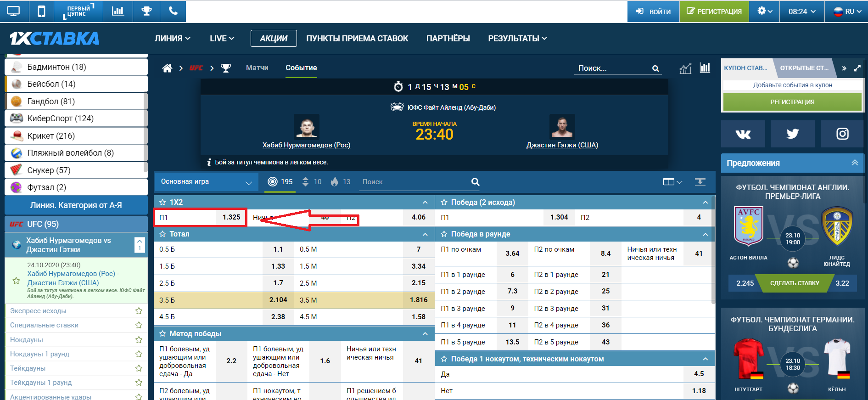Open the Twitter social page
The image size is (868, 400).
coord(792,134)
